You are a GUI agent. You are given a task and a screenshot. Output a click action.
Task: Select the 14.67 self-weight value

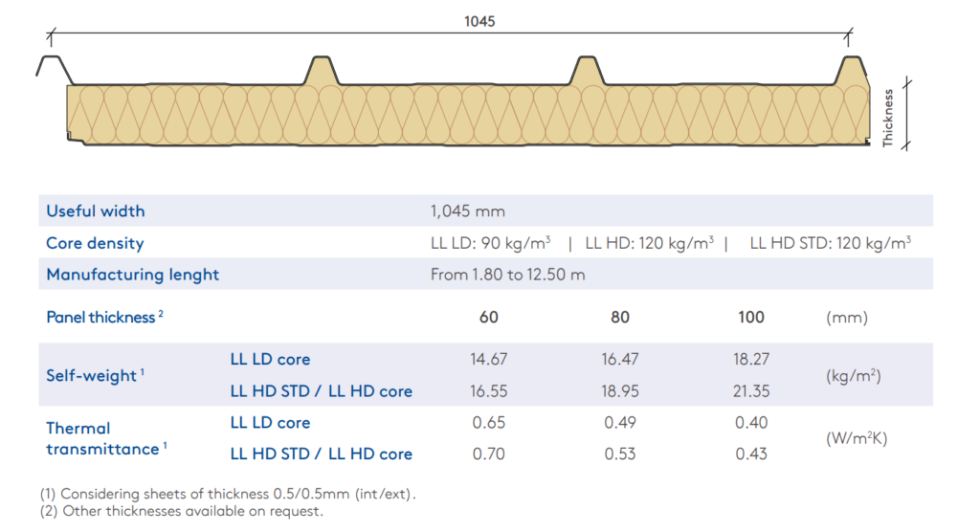click(x=489, y=360)
